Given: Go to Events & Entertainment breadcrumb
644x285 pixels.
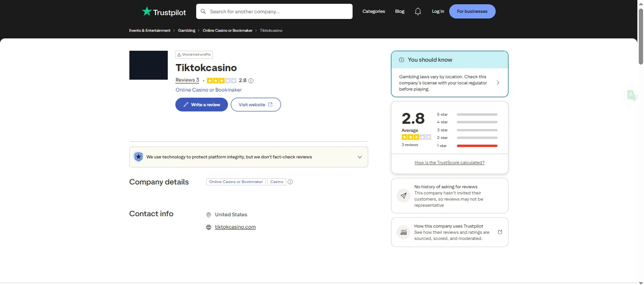Looking at the screenshot, I should point(150,30).
